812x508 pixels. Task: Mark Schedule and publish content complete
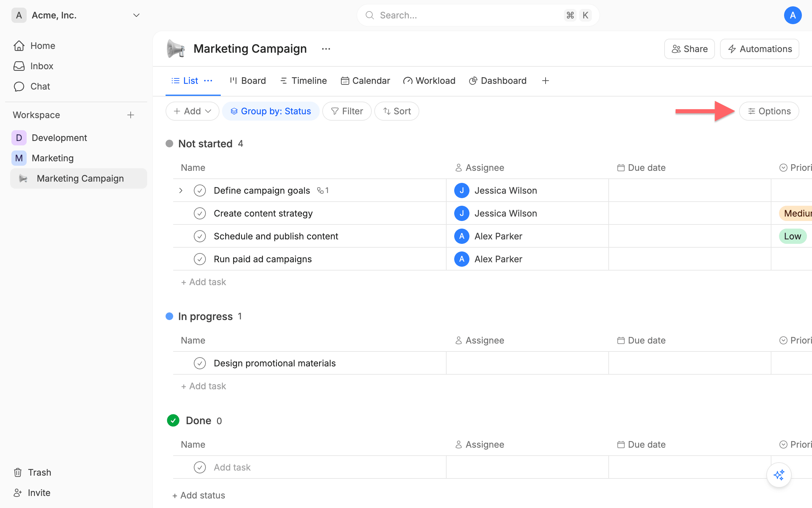(x=200, y=236)
